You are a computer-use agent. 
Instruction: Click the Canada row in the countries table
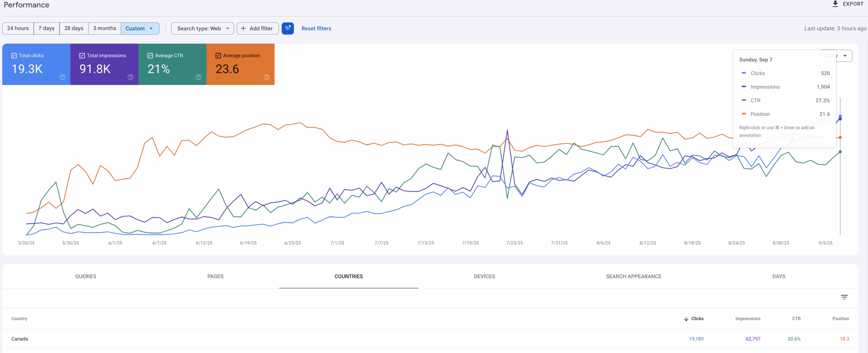pos(20,338)
